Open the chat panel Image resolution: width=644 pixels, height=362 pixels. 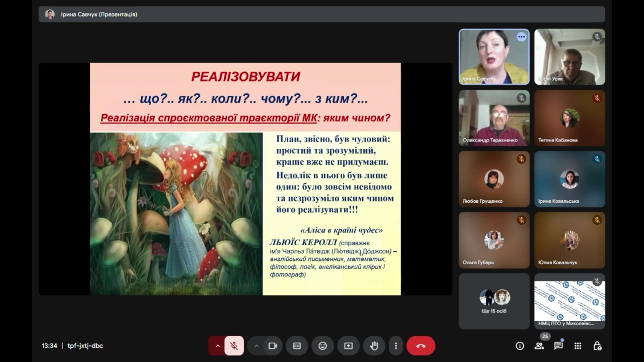(559, 346)
